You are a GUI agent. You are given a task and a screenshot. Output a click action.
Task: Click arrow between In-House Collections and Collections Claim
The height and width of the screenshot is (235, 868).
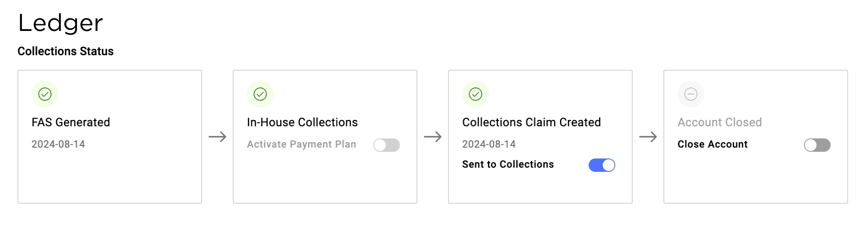(x=433, y=137)
